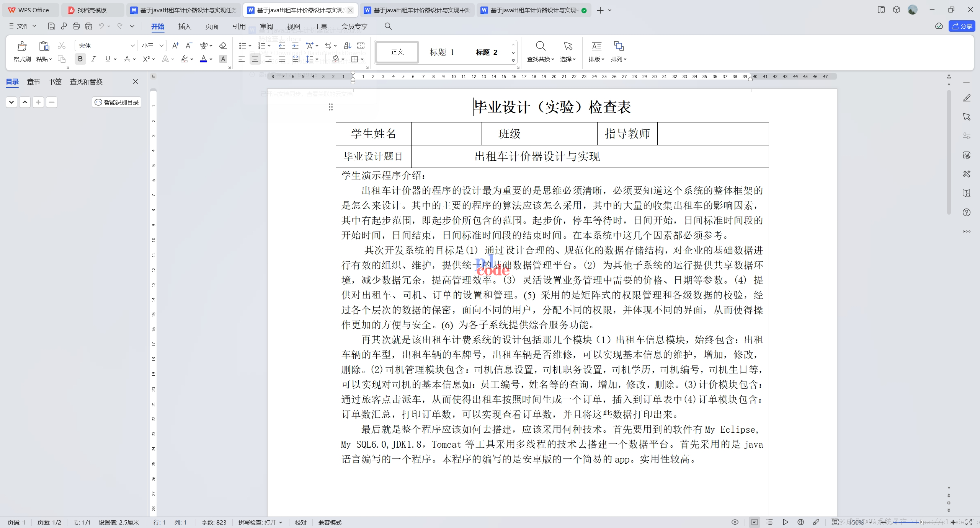Screen dimensions: 980x528
Task: Click the web layout globe icon in status bar
Action: click(800, 522)
